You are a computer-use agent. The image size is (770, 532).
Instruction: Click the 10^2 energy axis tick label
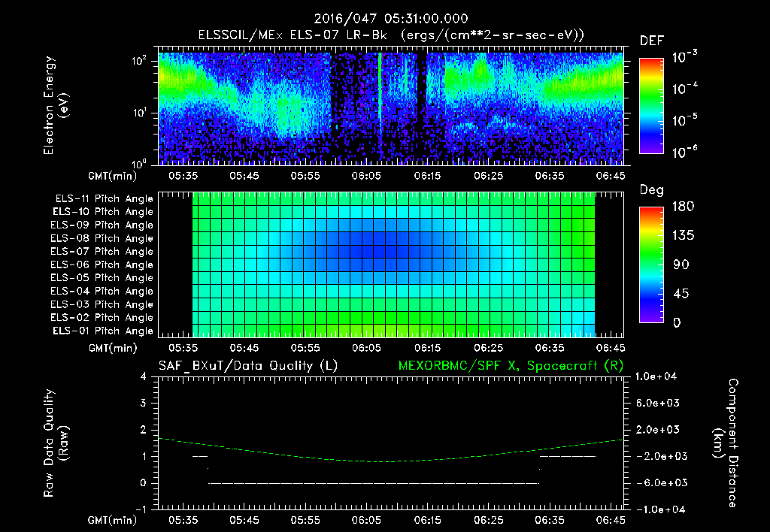pos(139,61)
